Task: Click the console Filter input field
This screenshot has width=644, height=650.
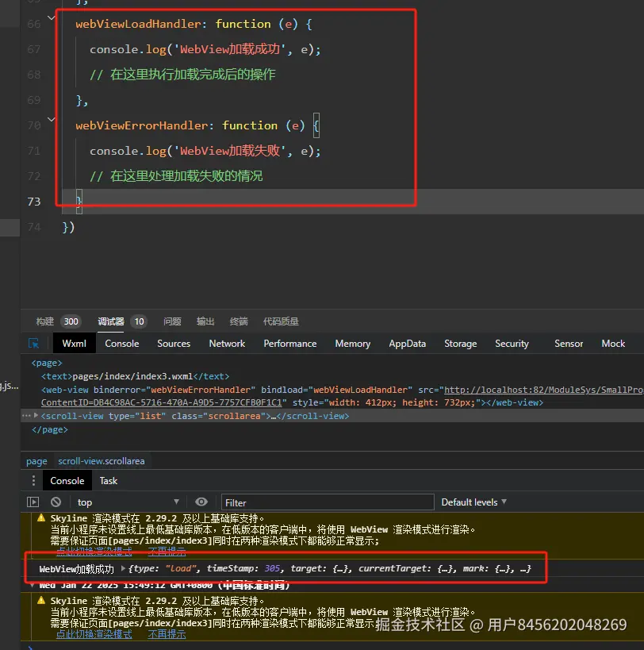Action: click(x=327, y=502)
